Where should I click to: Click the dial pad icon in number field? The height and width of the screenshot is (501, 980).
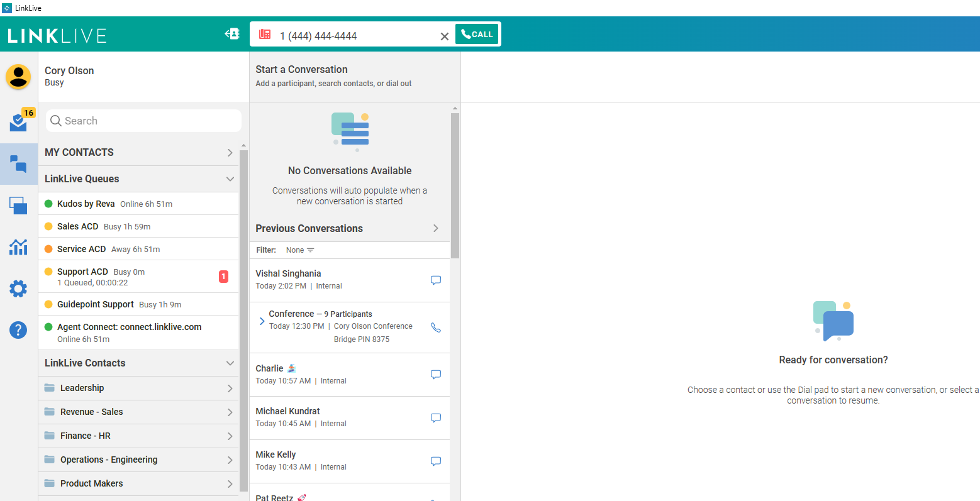coord(265,35)
